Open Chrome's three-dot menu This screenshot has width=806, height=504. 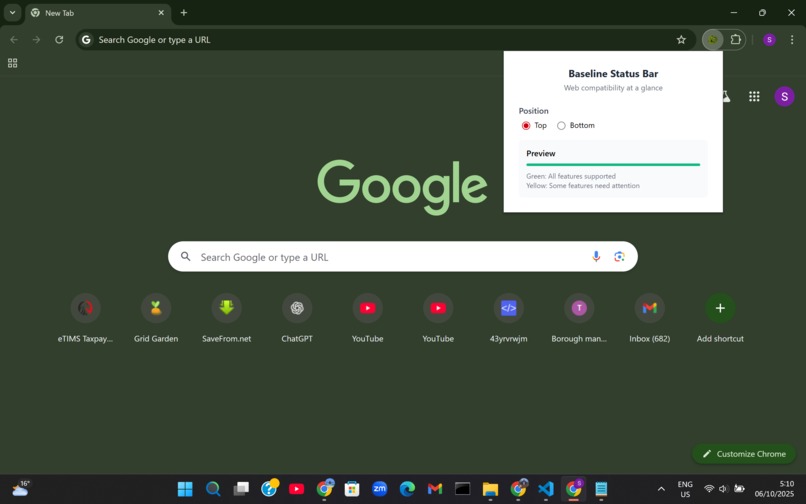(x=792, y=40)
